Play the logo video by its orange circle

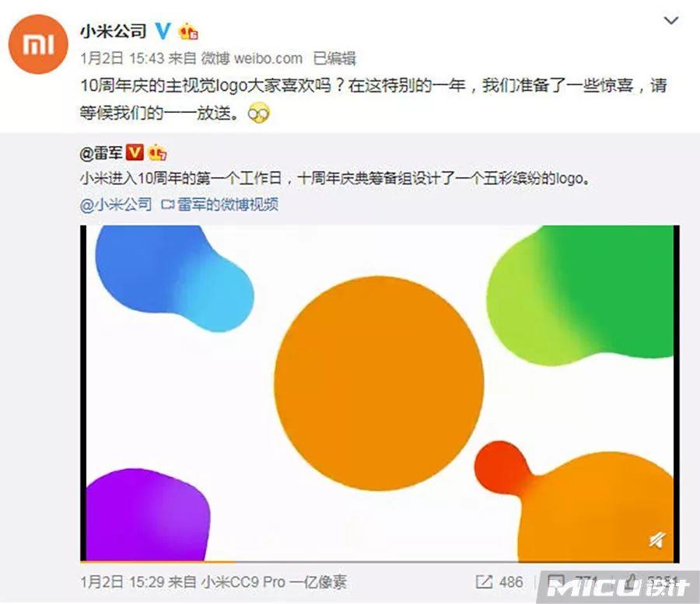point(379,384)
